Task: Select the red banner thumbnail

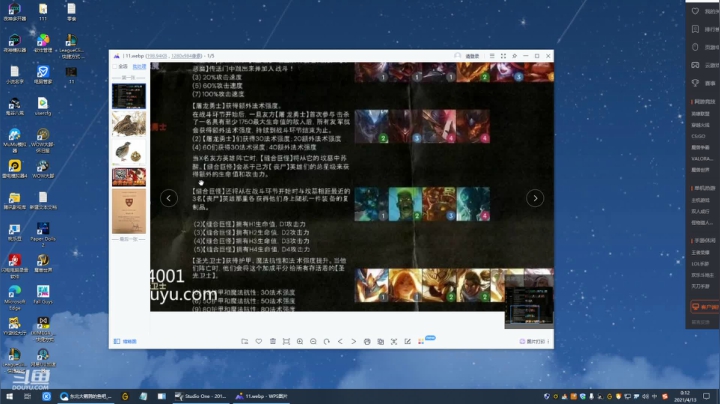Action: (x=129, y=177)
